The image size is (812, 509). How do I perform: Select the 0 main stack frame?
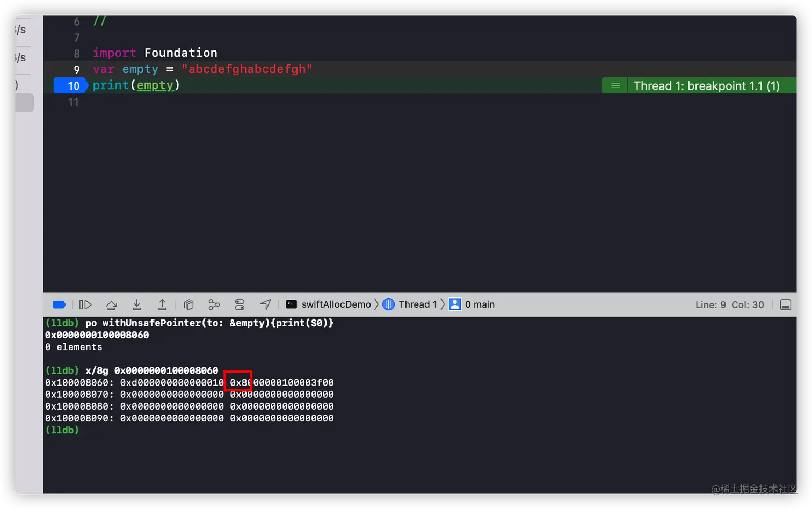(472, 304)
